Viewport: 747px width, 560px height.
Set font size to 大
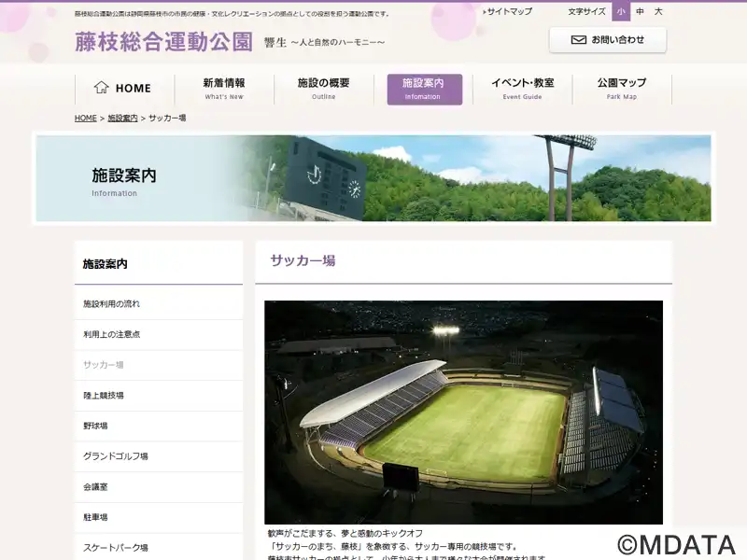click(x=658, y=12)
